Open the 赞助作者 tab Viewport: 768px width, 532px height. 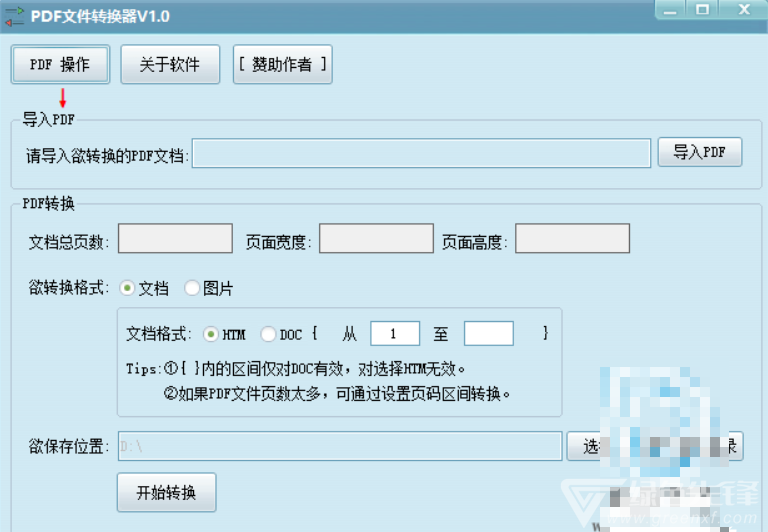pos(283,64)
